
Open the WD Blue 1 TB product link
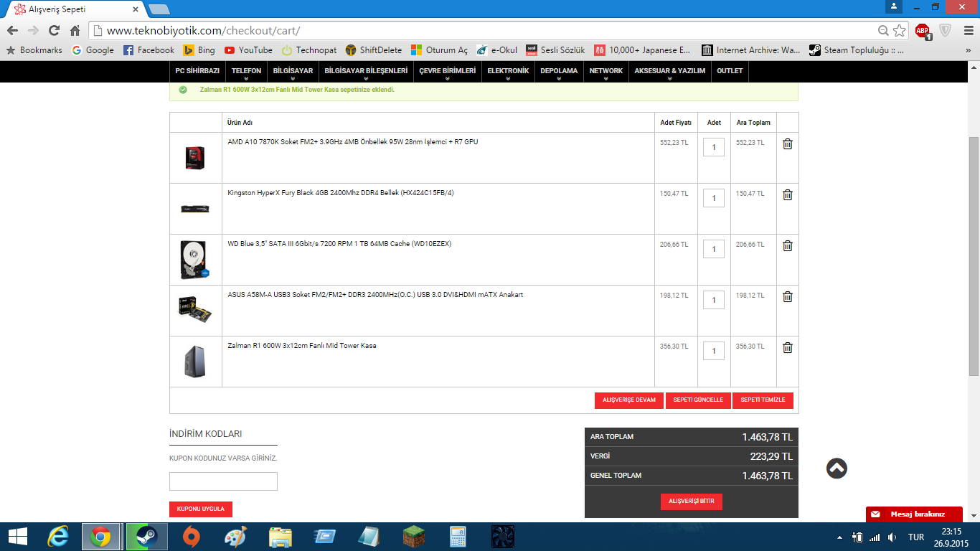(x=339, y=244)
